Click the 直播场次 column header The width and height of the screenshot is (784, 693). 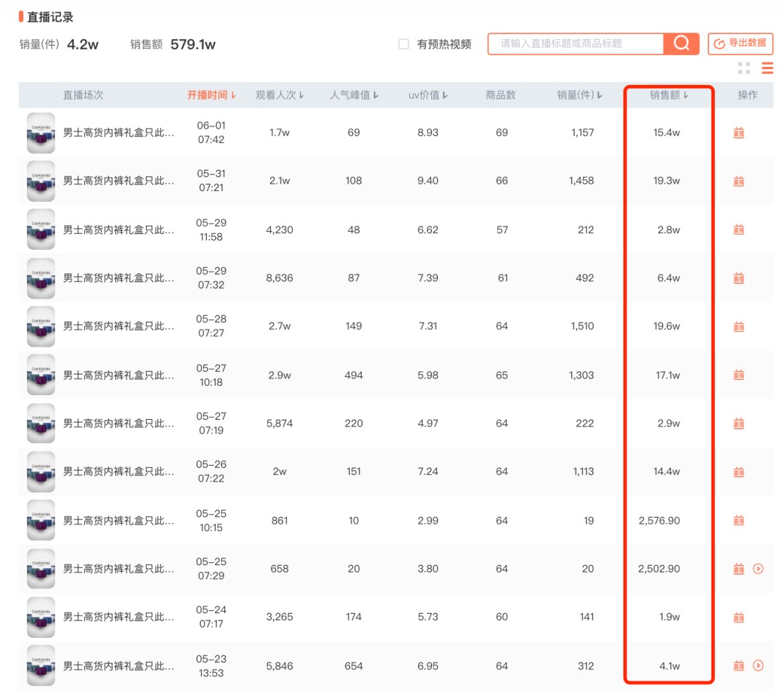pyautogui.click(x=83, y=95)
